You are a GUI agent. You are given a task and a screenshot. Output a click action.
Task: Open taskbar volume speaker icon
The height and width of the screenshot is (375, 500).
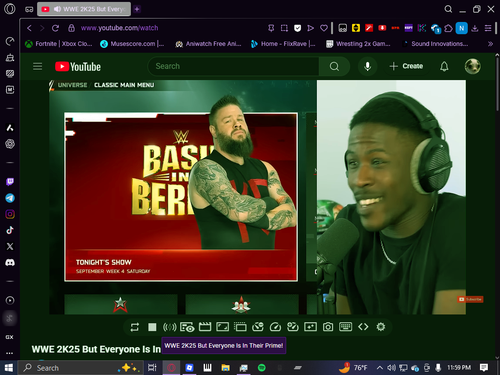[391, 368]
